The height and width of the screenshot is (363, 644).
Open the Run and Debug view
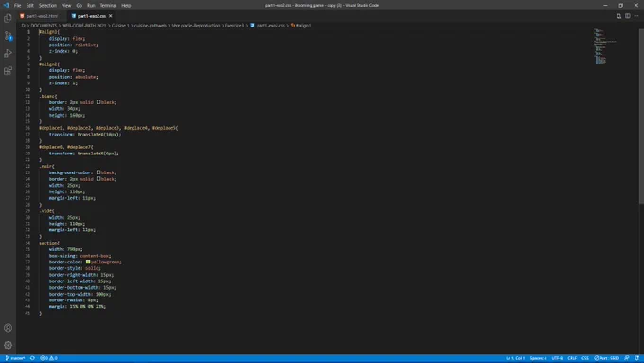8,53
